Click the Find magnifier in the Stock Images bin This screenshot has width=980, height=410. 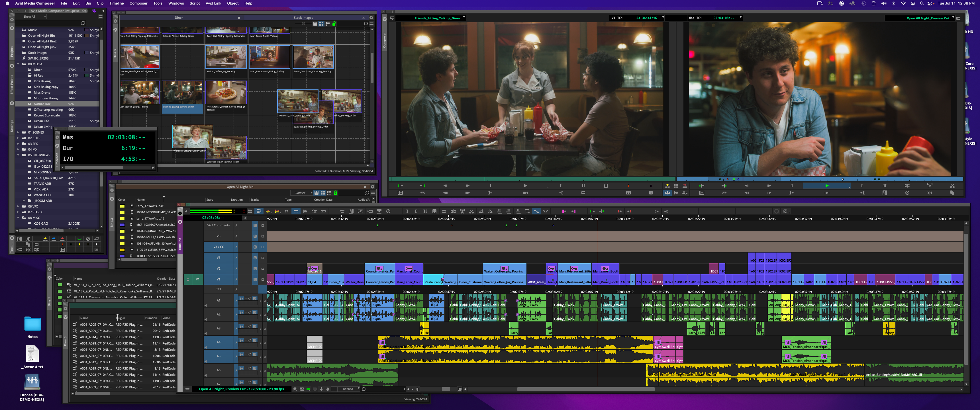366,24
